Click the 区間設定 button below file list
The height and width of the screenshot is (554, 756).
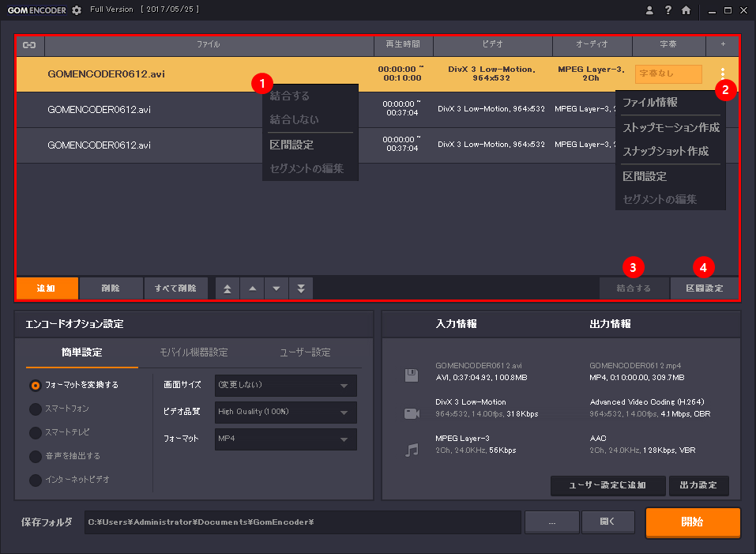click(705, 288)
